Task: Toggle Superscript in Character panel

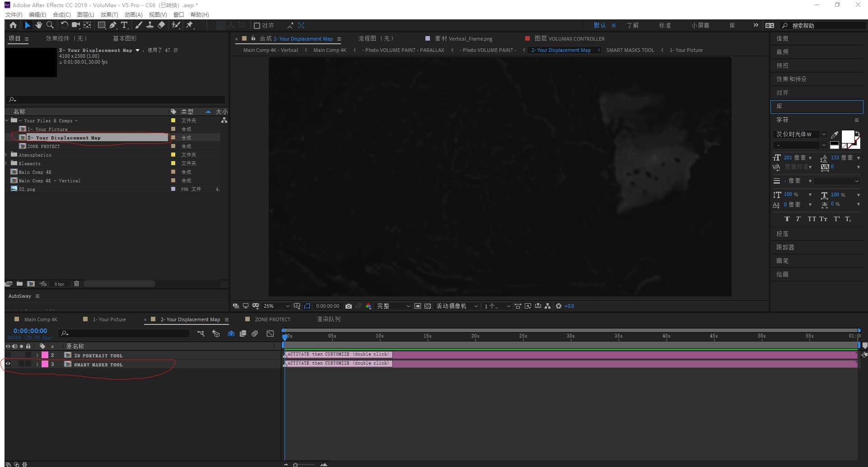Action: (x=836, y=219)
